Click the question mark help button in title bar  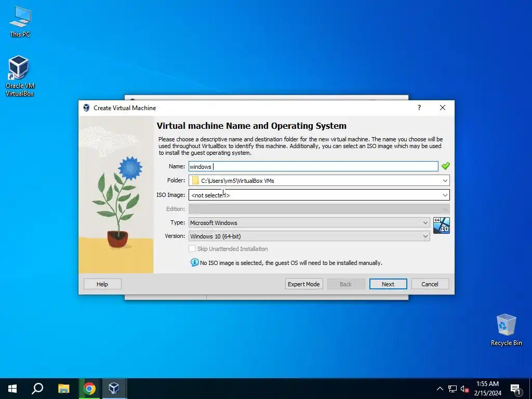click(419, 108)
